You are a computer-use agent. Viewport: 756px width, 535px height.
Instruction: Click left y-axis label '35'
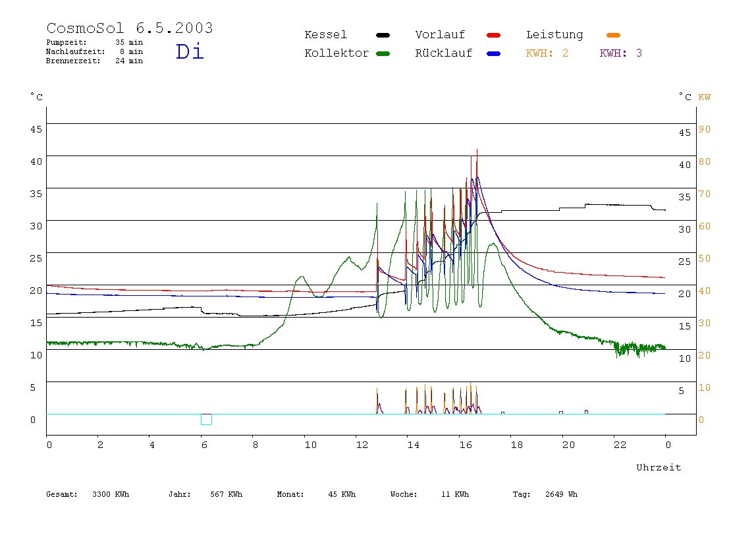[36, 194]
